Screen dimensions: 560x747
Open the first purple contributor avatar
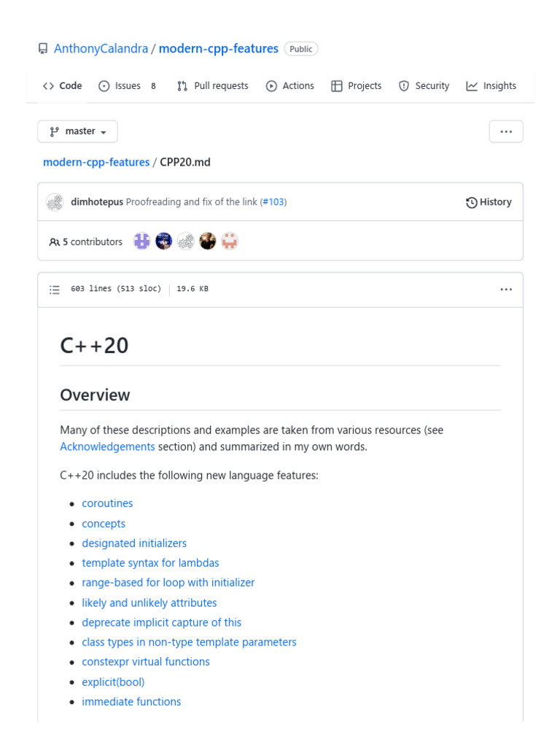[142, 241]
